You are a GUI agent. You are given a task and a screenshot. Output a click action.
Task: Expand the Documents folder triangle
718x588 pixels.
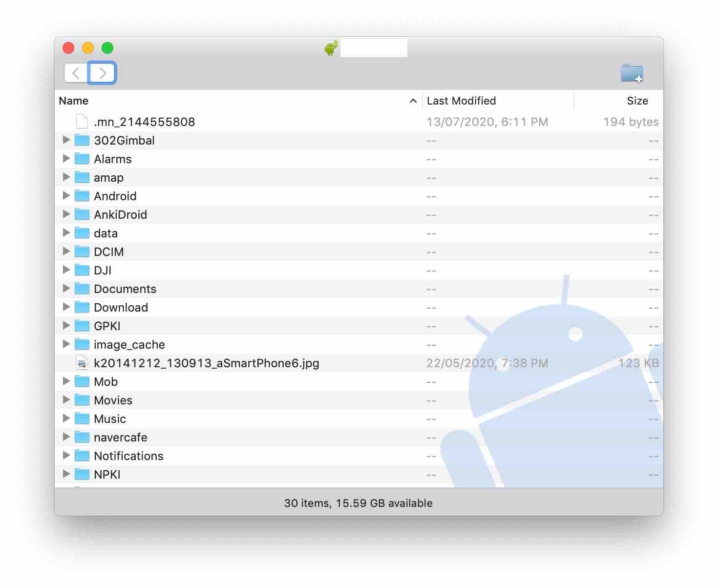[66, 289]
